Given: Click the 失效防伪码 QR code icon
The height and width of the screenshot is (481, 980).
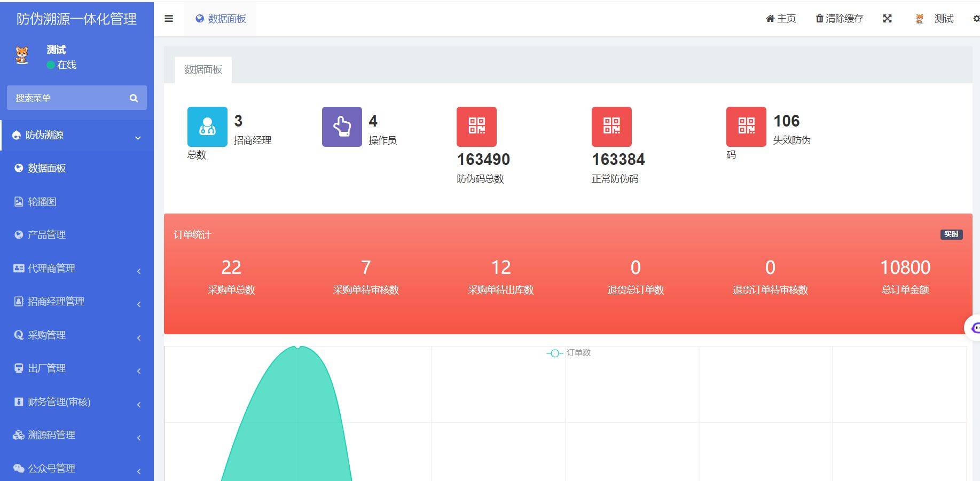Looking at the screenshot, I should click(x=746, y=127).
